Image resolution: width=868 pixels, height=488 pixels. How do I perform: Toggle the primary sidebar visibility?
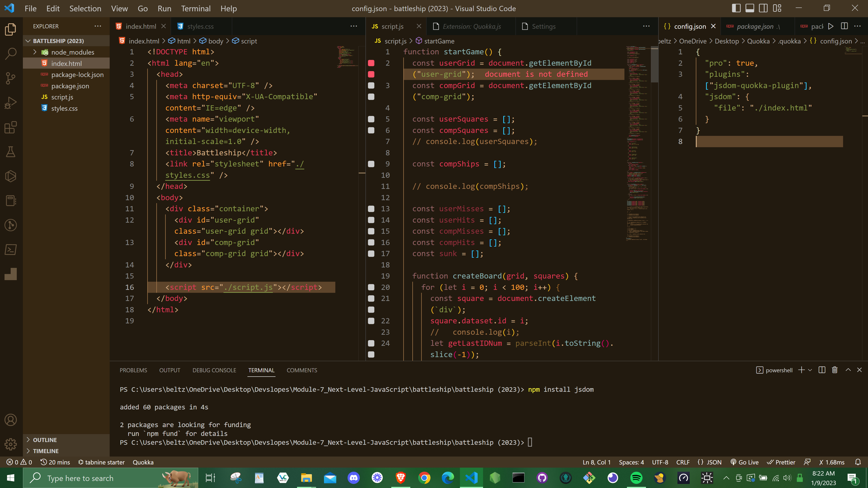736,8
